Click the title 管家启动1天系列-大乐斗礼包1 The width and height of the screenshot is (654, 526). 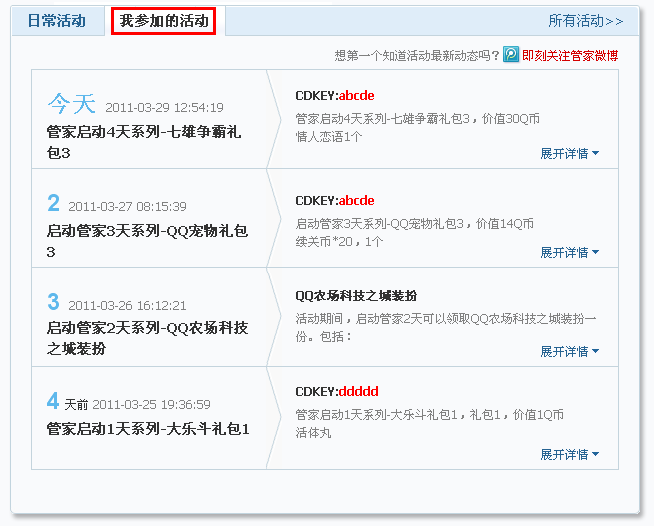click(x=148, y=429)
